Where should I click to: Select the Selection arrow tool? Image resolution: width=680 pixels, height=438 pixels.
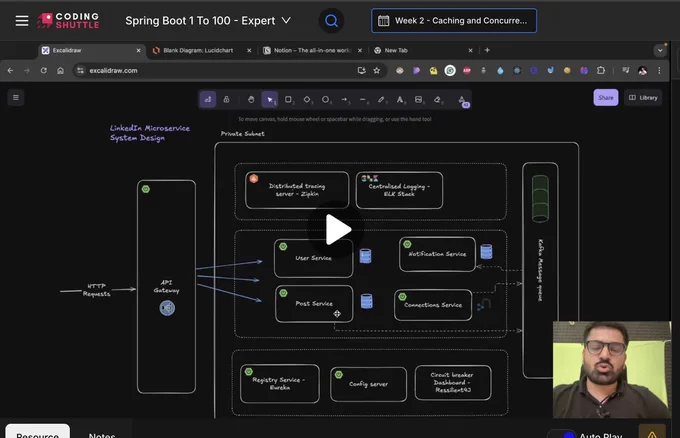tap(269, 100)
